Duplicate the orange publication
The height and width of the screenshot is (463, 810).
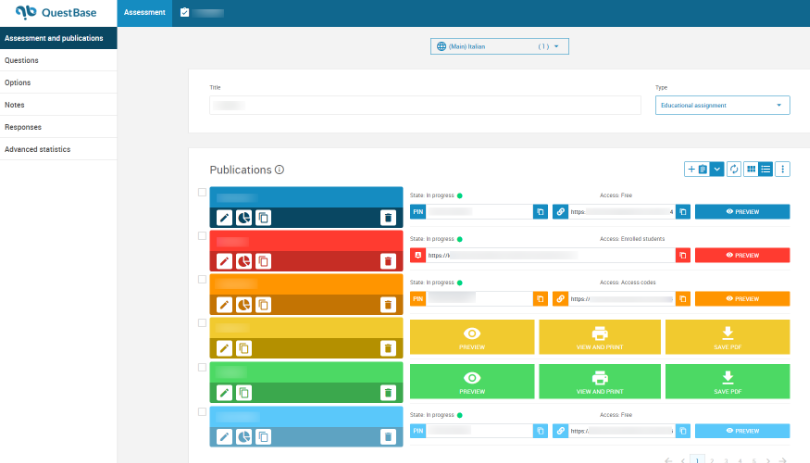tap(263, 304)
